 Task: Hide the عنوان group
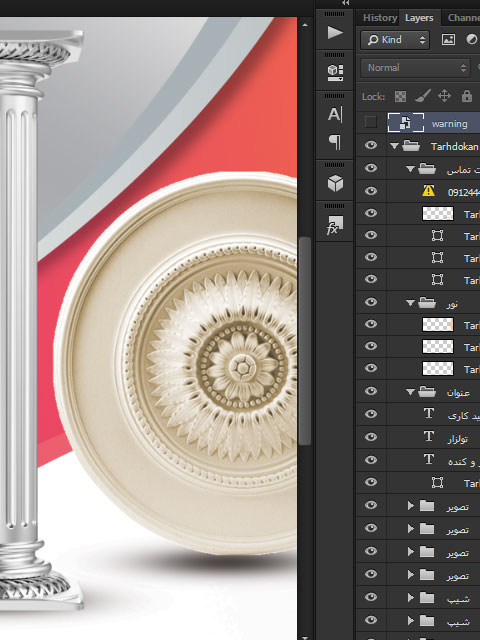coord(371,391)
